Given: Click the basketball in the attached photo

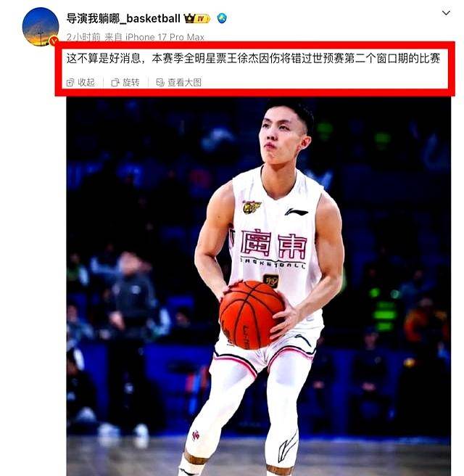Looking at the screenshot, I should [x=252, y=315].
